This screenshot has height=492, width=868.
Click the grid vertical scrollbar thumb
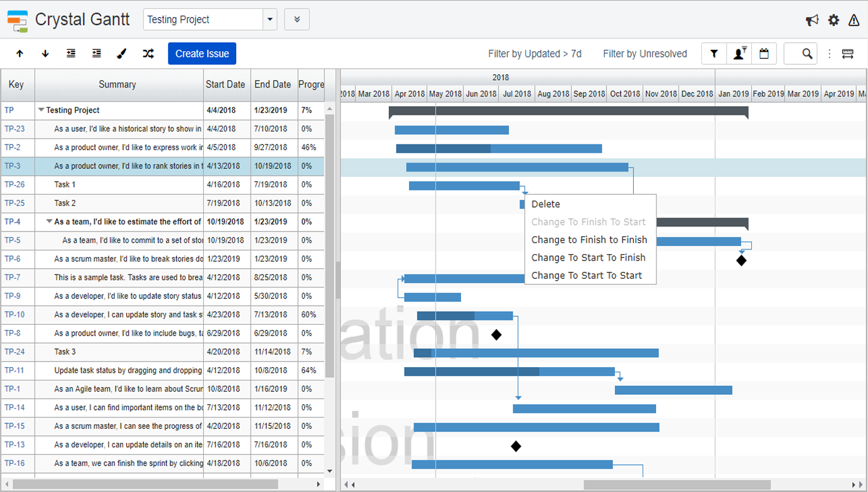click(x=330, y=246)
